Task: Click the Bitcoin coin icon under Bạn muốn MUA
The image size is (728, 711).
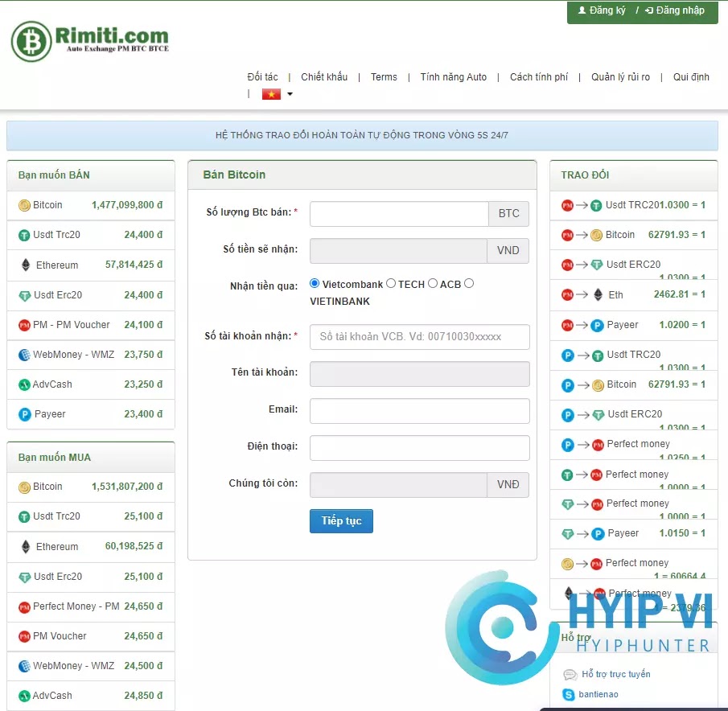Action: tap(24, 487)
